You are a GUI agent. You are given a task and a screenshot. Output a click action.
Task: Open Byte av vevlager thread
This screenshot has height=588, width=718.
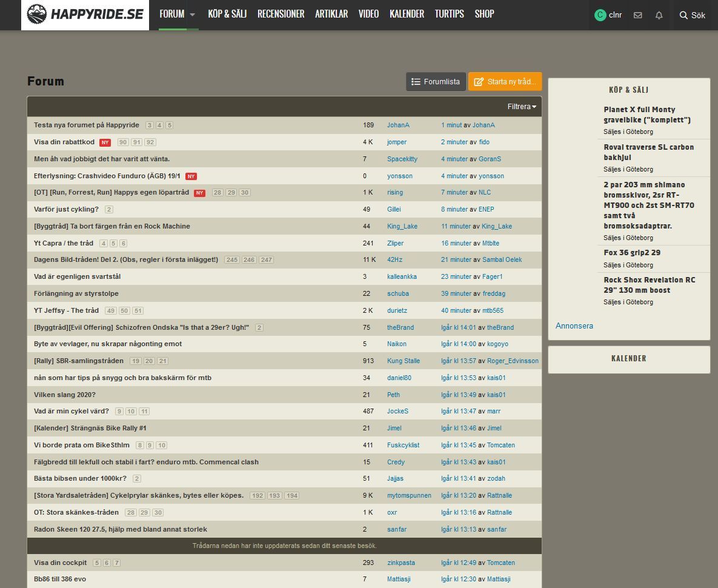click(108, 344)
